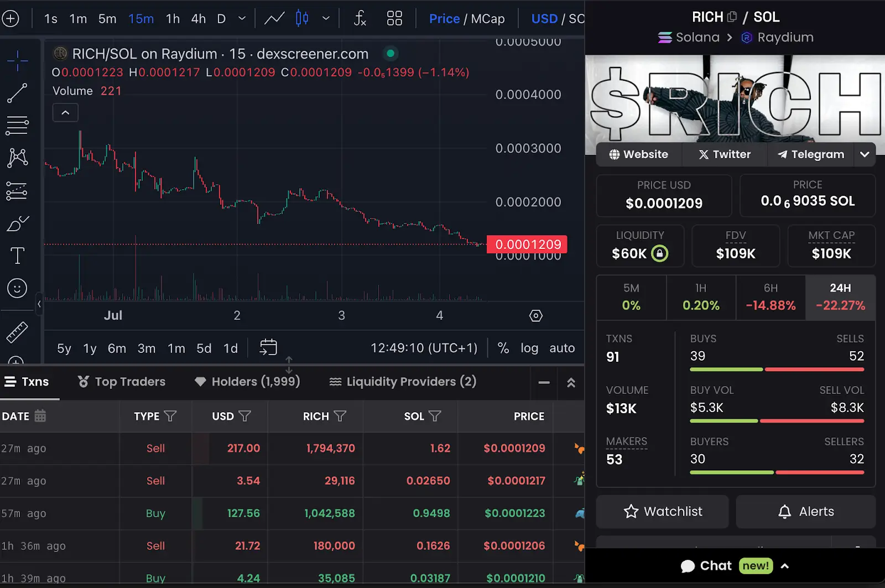Click the liquidity lock icon
Image resolution: width=885 pixels, height=588 pixels.
click(x=660, y=253)
